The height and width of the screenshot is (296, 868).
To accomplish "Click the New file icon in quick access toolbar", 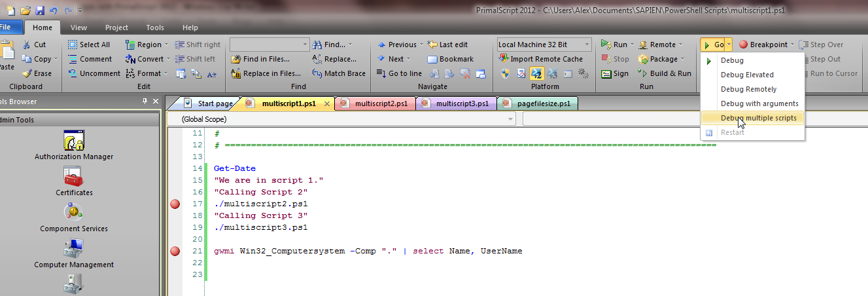I will [11, 10].
